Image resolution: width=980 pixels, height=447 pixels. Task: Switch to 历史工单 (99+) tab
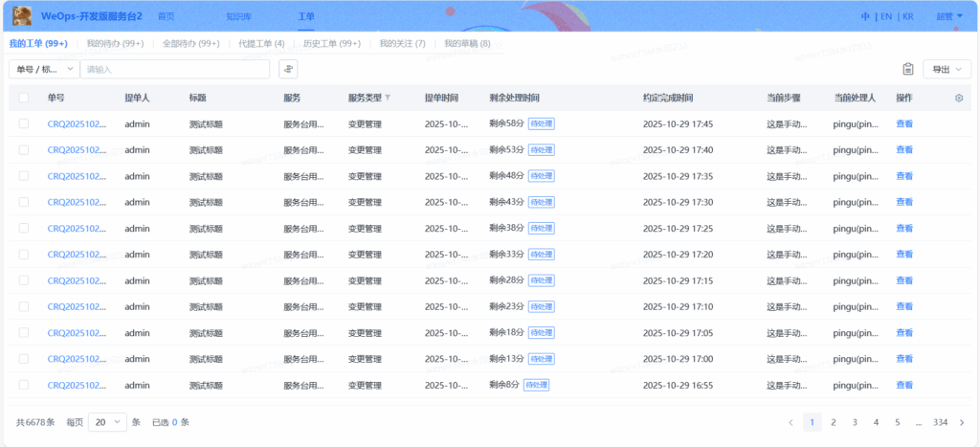point(331,43)
